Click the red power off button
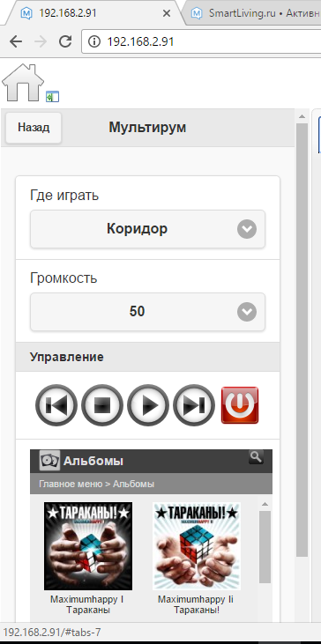 click(240, 405)
